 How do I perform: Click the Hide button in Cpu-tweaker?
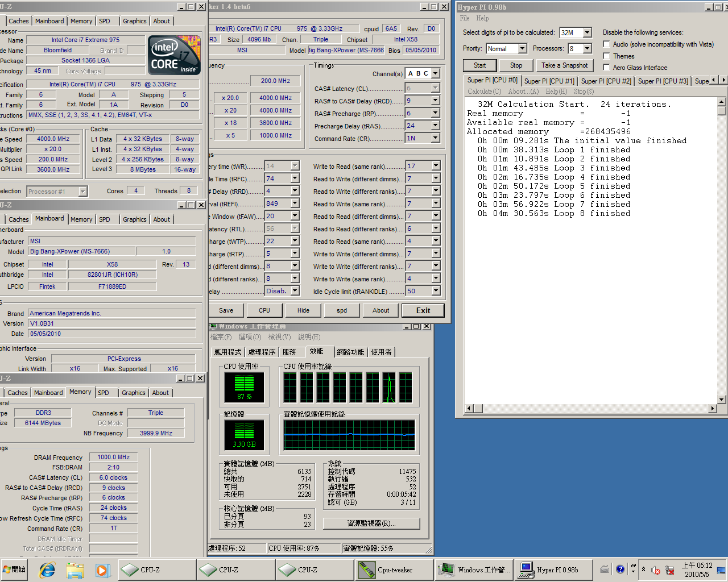(x=303, y=310)
